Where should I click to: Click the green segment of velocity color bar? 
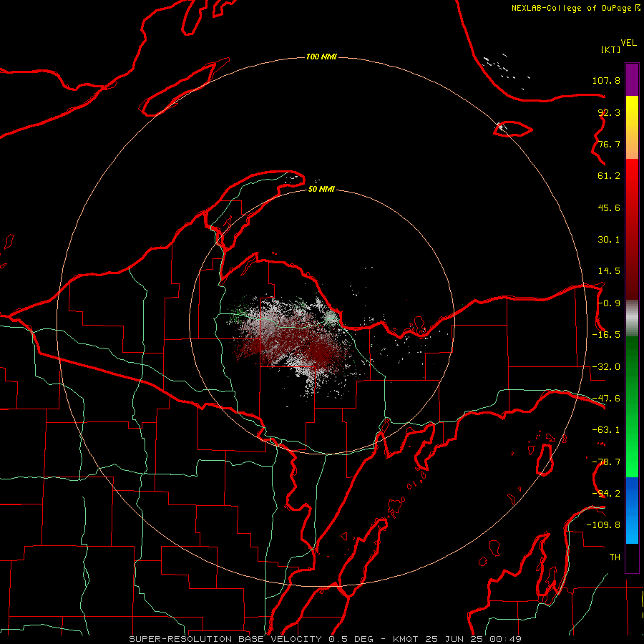coord(632,406)
